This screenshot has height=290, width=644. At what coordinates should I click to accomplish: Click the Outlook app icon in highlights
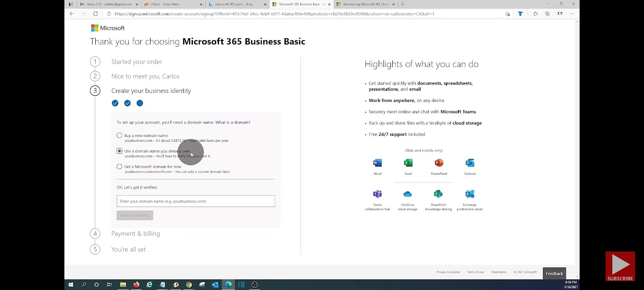pyautogui.click(x=470, y=163)
